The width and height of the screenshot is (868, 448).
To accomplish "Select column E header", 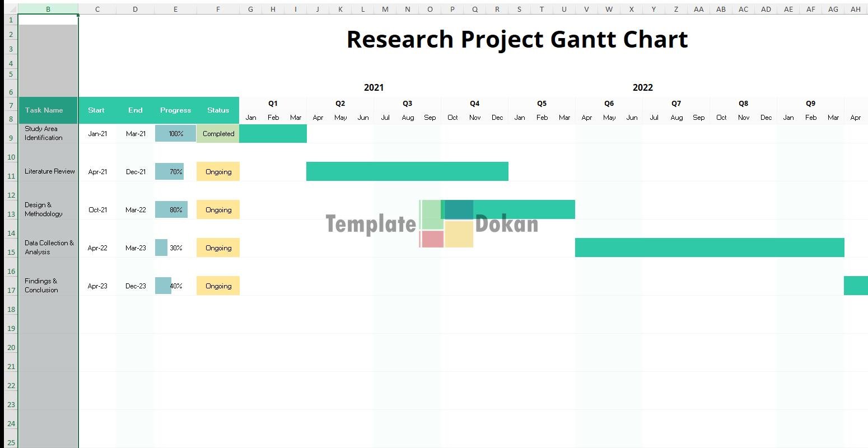I will point(175,9).
